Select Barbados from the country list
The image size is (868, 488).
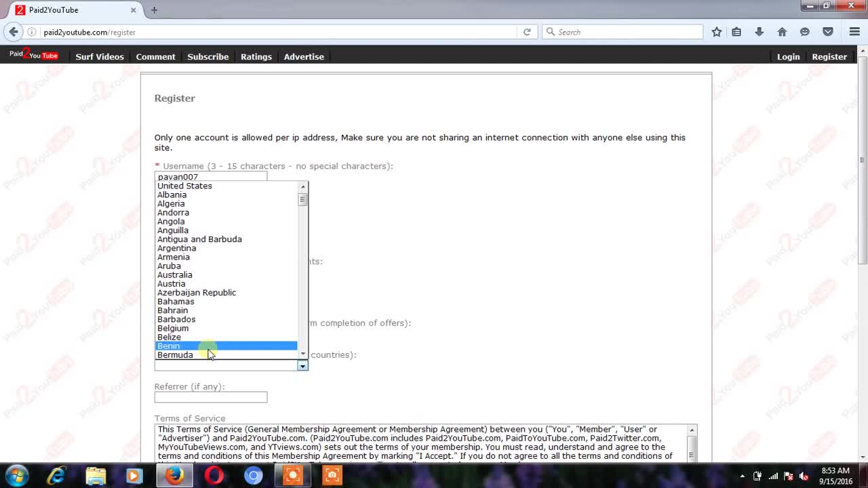226,319
